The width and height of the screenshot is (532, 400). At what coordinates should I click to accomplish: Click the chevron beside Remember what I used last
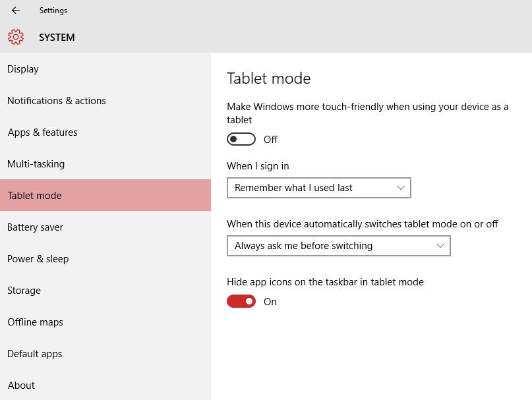pyautogui.click(x=401, y=188)
